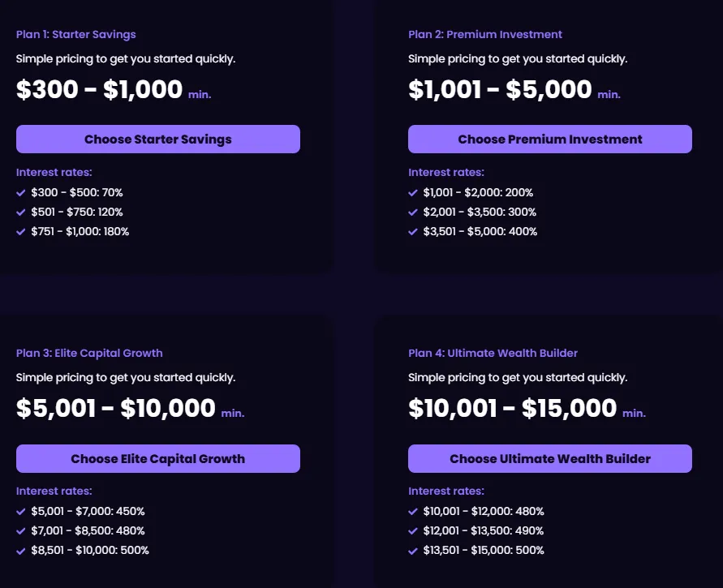Click the checkmark next to $2,001 - $3,500: 300%

click(413, 212)
